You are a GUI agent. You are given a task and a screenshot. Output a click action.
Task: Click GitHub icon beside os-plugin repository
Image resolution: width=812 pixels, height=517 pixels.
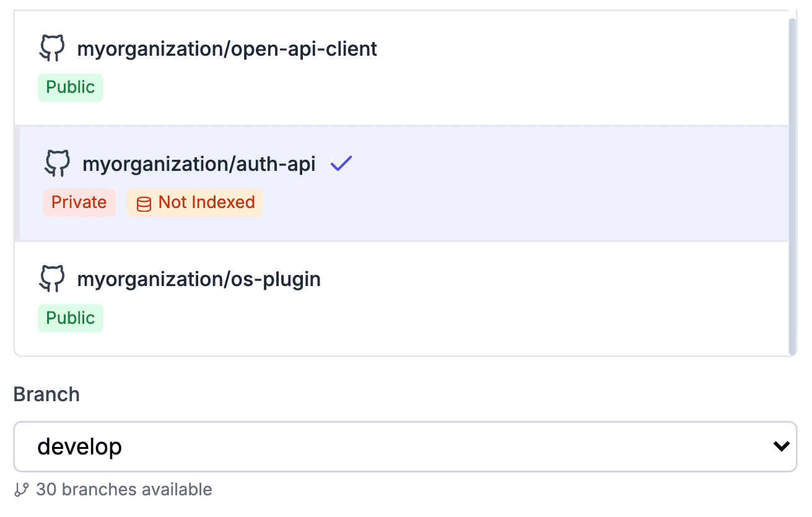(52, 279)
